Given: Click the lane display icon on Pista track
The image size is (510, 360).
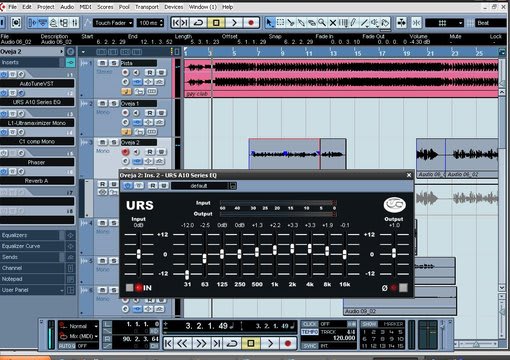Looking at the screenshot, I should tap(152, 91).
